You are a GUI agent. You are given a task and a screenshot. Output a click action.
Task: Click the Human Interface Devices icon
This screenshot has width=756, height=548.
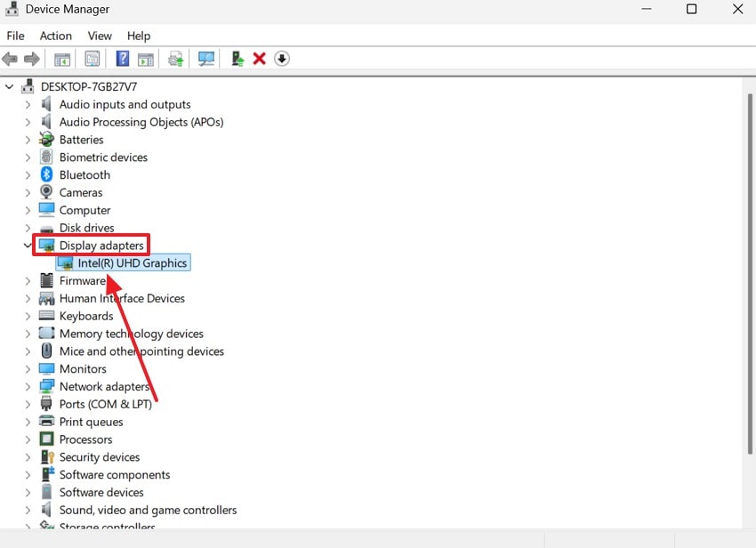tap(46, 298)
